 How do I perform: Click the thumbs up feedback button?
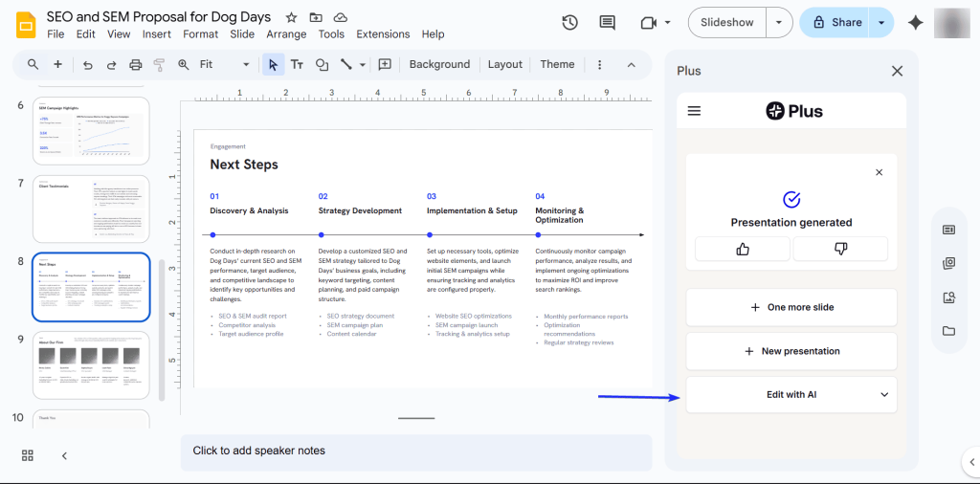[x=743, y=249]
